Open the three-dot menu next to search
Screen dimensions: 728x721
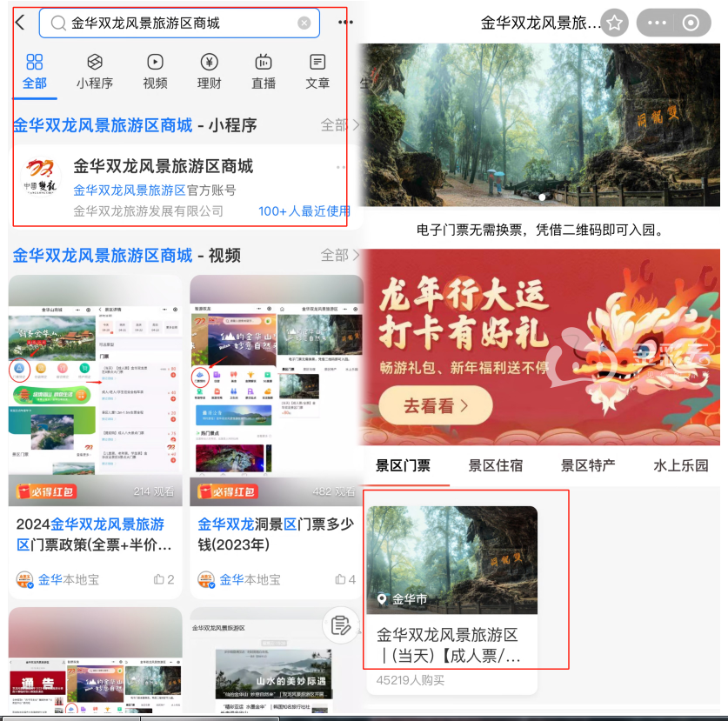coord(345,23)
